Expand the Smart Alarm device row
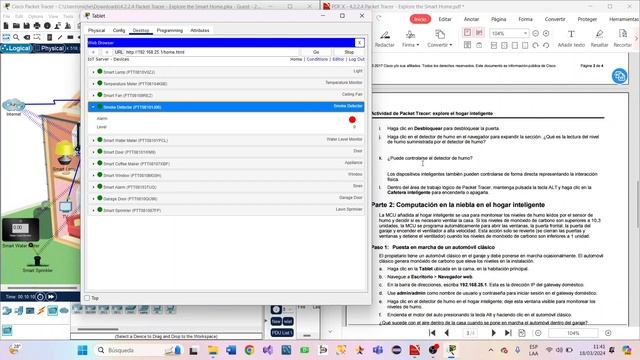The image size is (640, 360). click(226, 187)
